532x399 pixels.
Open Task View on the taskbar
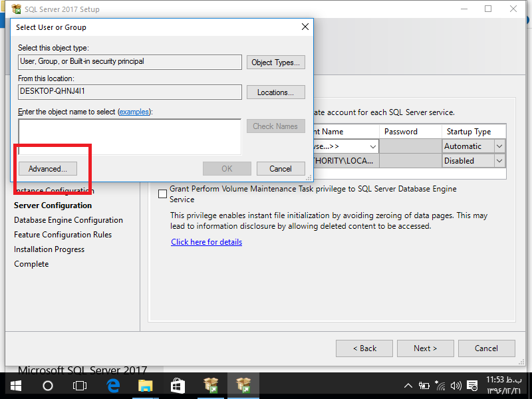point(80,386)
